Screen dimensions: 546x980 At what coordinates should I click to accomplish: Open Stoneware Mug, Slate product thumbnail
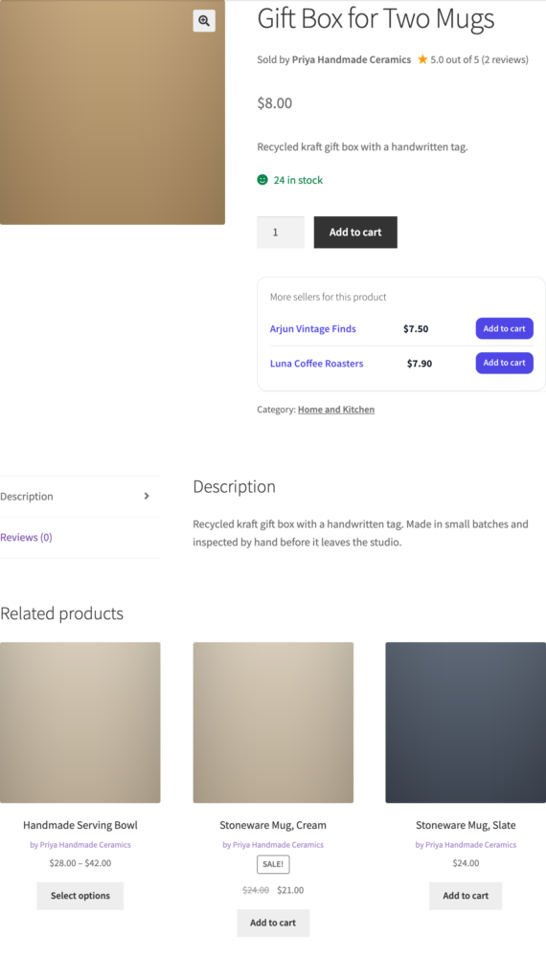coord(466,723)
